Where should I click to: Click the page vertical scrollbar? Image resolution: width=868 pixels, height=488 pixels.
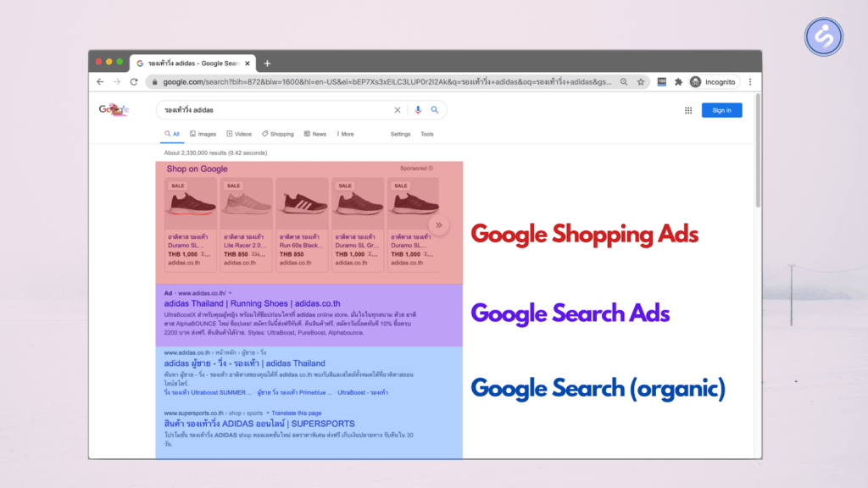[x=758, y=152]
